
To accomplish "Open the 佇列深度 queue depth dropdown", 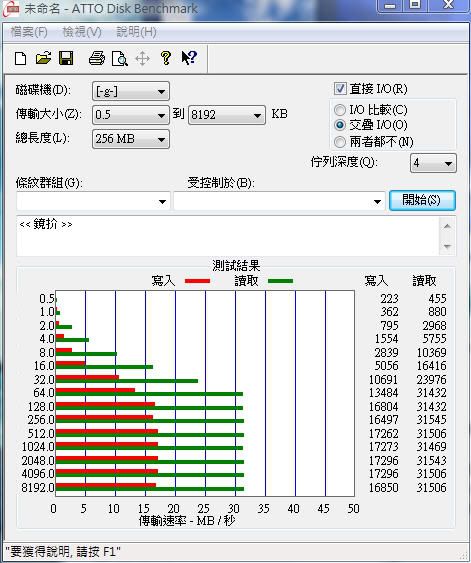I will coord(433,163).
